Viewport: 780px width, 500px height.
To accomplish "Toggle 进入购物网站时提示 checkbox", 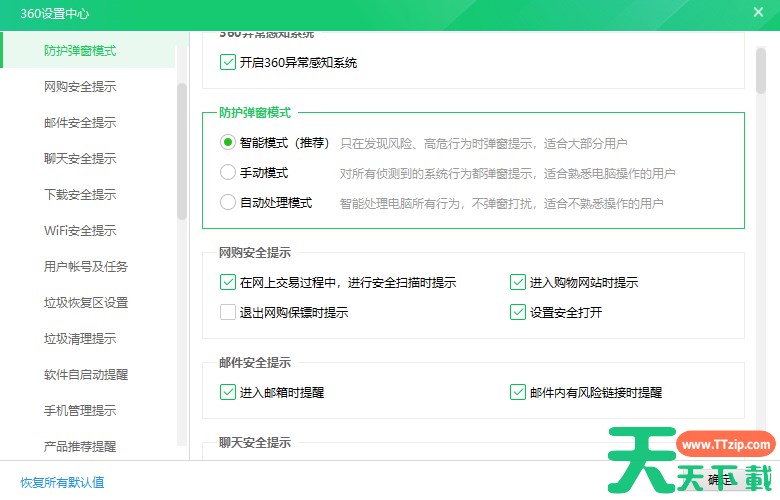I will 517,282.
